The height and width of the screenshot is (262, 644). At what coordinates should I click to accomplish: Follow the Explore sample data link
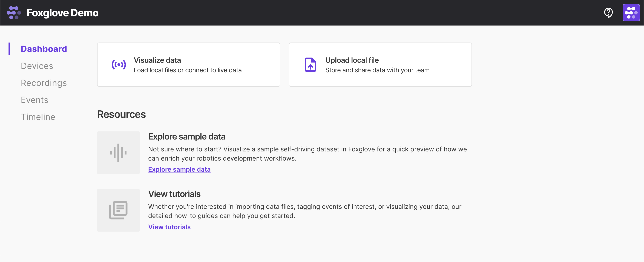[x=179, y=169]
